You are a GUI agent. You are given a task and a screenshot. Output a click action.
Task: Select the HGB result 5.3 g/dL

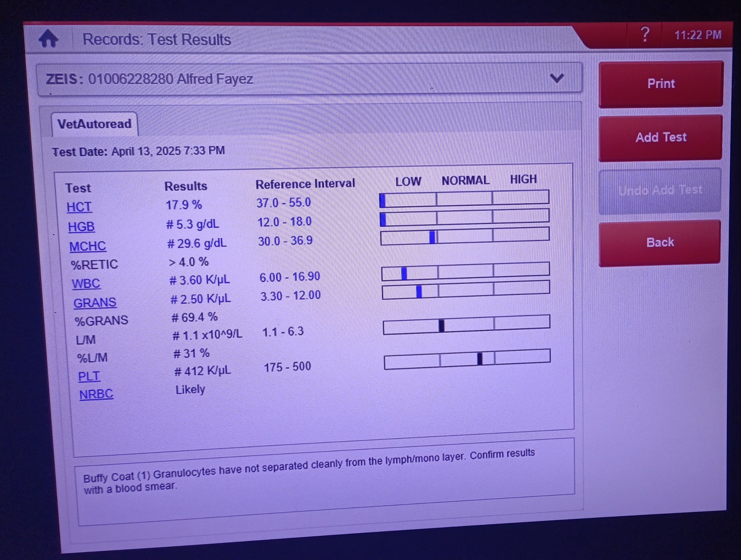(192, 224)
